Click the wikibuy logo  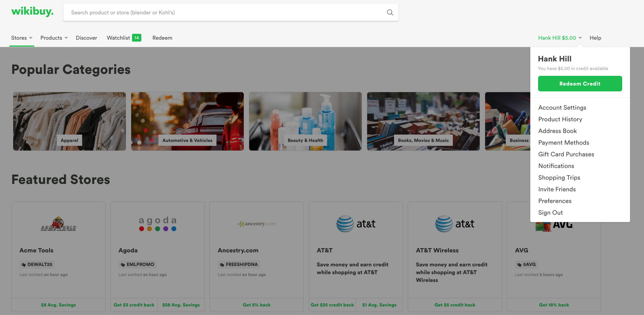point(33,12)
